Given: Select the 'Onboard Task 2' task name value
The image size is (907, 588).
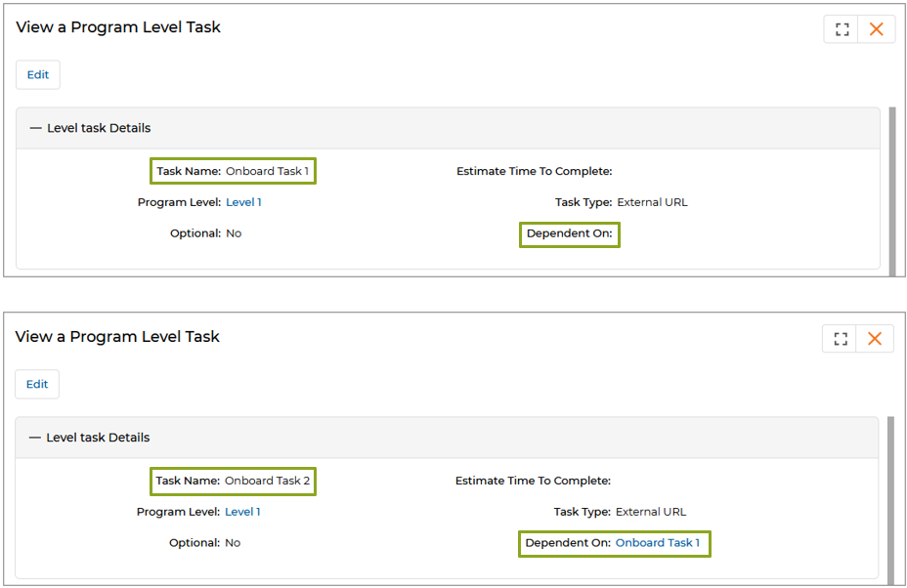Looking at the screenshot, I should pos(267,481).
